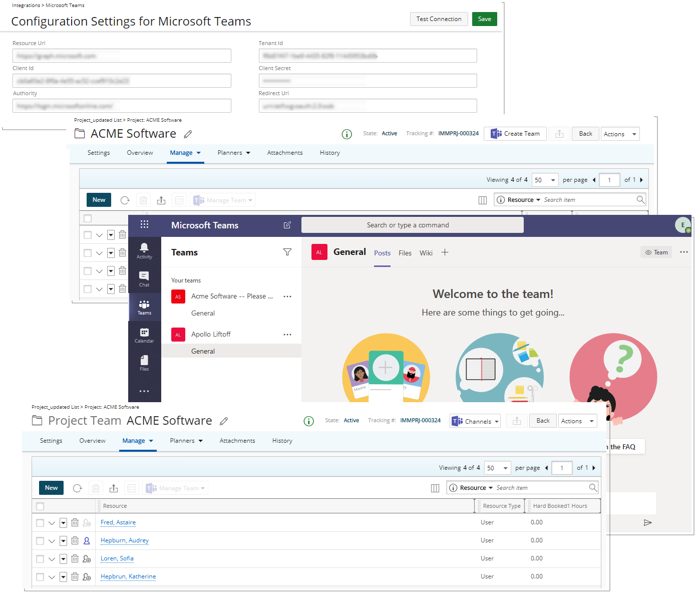
Task: Open the Planners dropdown tab in the lower project window
Action: (186, 441)
